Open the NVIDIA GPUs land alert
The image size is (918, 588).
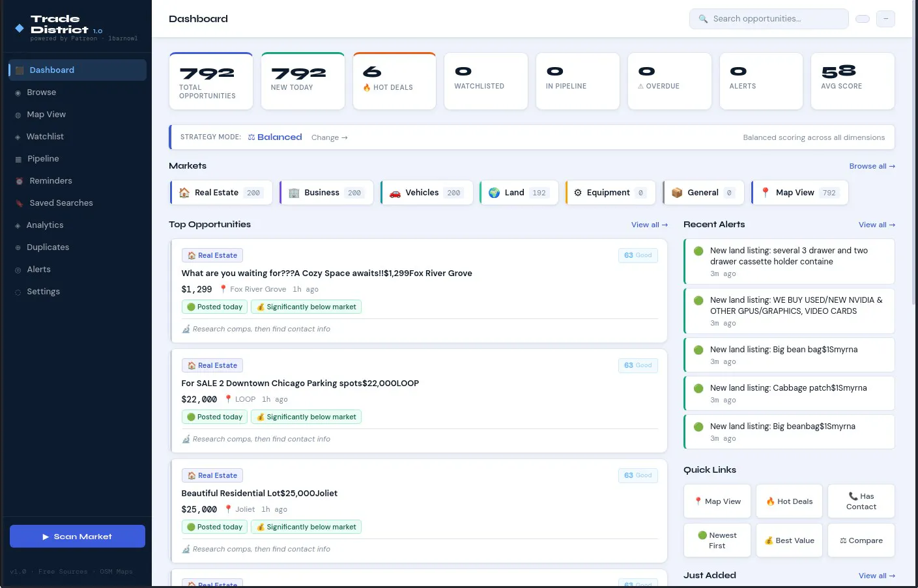tap(789, 311)
